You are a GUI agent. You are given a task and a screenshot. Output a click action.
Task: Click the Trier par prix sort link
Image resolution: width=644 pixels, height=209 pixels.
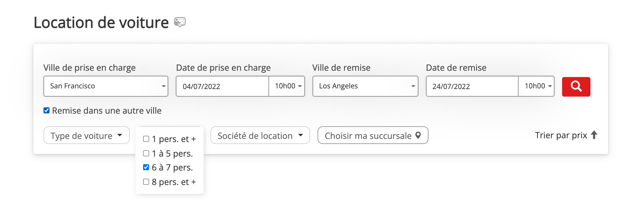click(561, 135)
